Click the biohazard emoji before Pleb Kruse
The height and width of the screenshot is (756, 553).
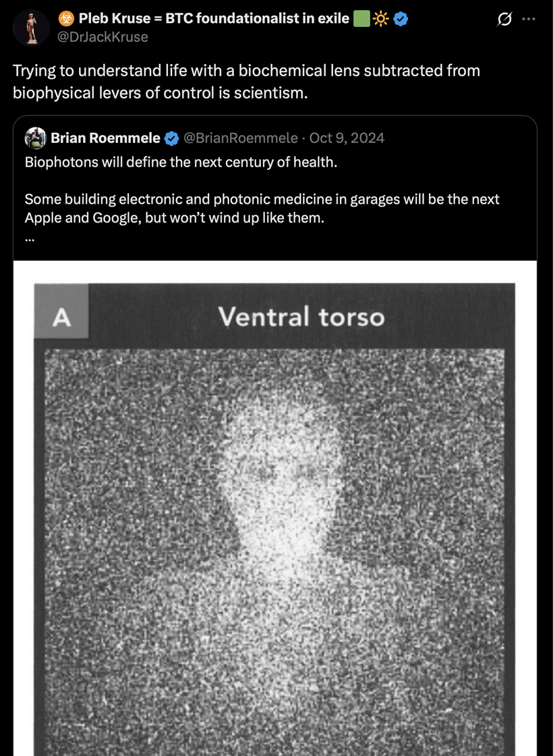[x=66, y=19]
